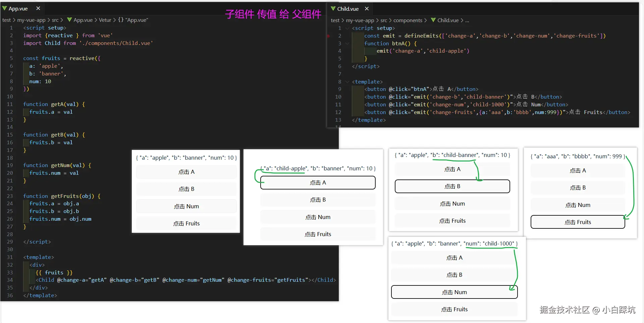Collapse the template fold arrow in Child.vue

click(347, 82)
